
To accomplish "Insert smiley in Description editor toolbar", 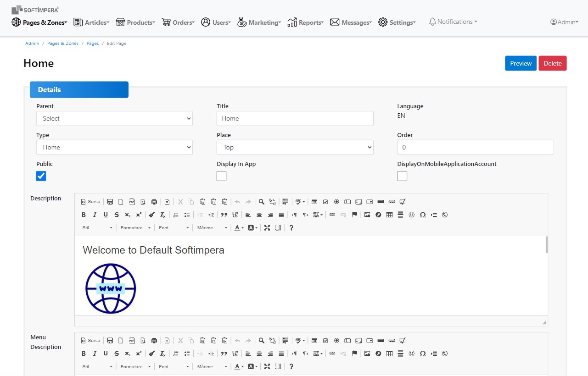I will click(x=412, y=215).
